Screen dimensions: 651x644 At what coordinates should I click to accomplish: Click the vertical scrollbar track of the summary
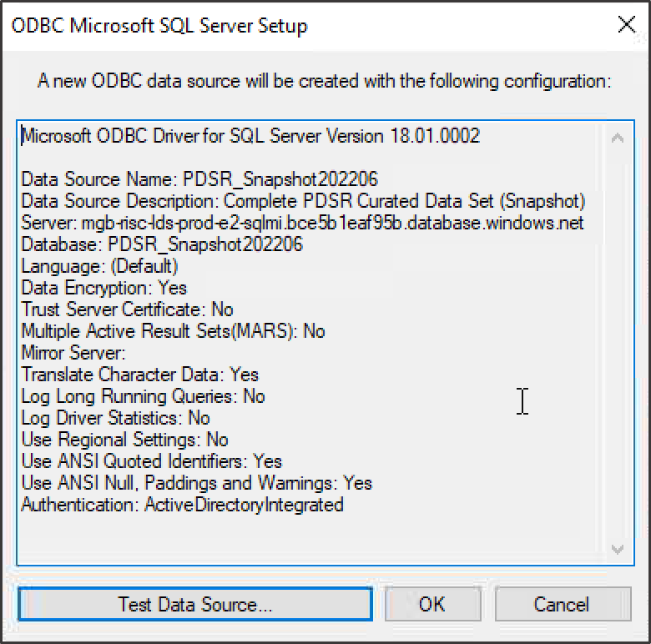coord(618,343)
